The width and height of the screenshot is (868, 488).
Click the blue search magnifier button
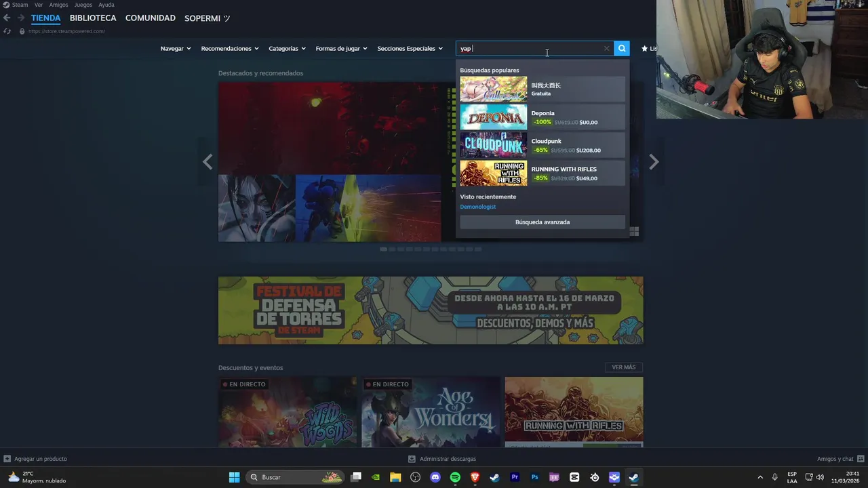(x=622, y=49)
